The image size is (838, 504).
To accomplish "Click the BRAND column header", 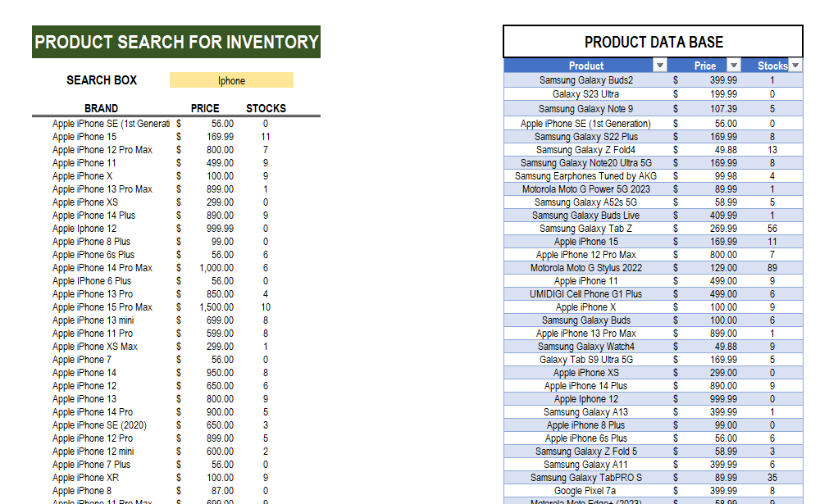I will (x=101, y=108).
